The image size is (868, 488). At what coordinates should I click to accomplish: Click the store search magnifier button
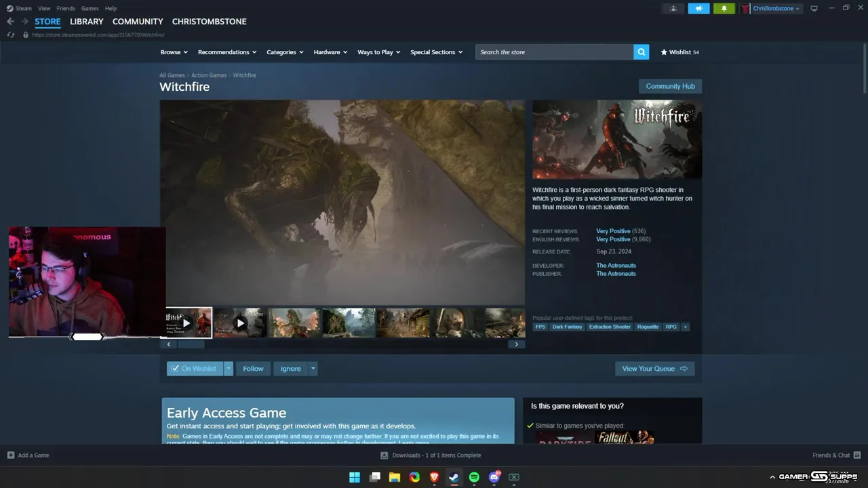641,52
